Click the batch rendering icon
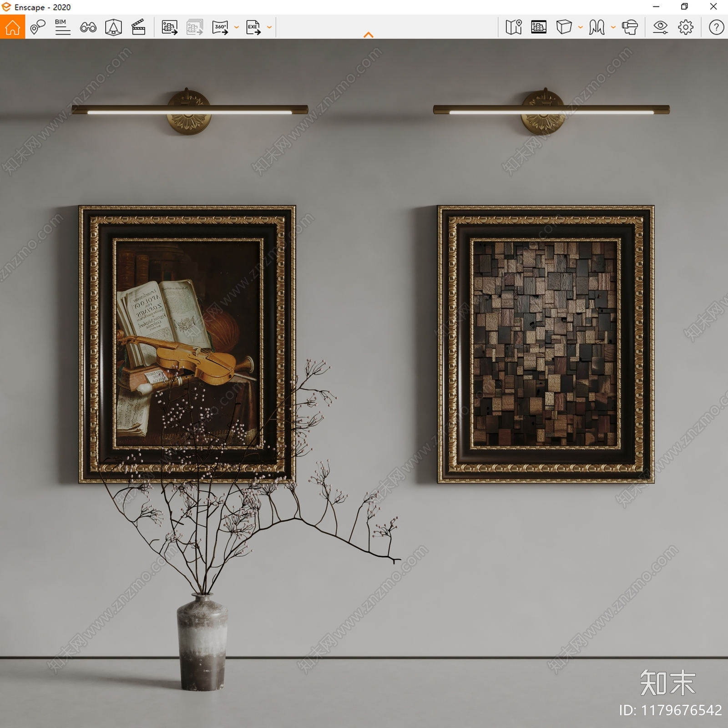 tap(195, 27)
